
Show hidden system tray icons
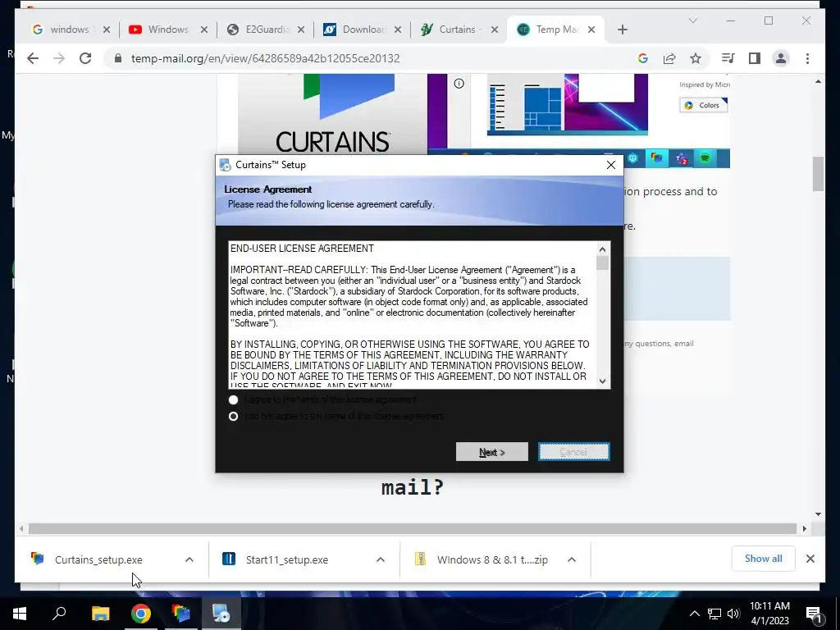pyautogui.click(x=694, y=614)
